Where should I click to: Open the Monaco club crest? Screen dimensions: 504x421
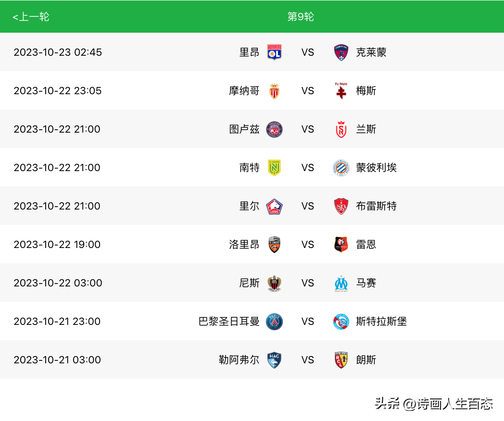click(x=274, y=90)
